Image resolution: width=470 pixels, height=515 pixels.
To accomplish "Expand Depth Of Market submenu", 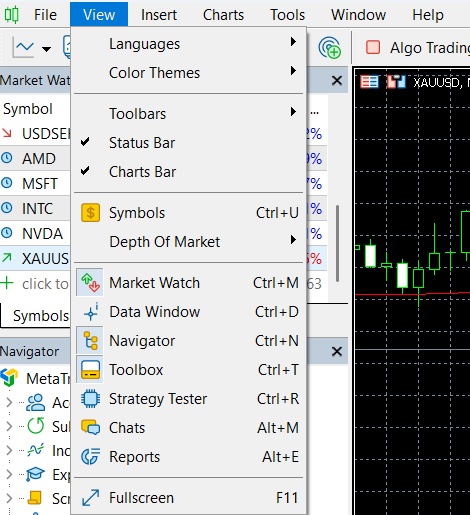I will pos(188,242).
